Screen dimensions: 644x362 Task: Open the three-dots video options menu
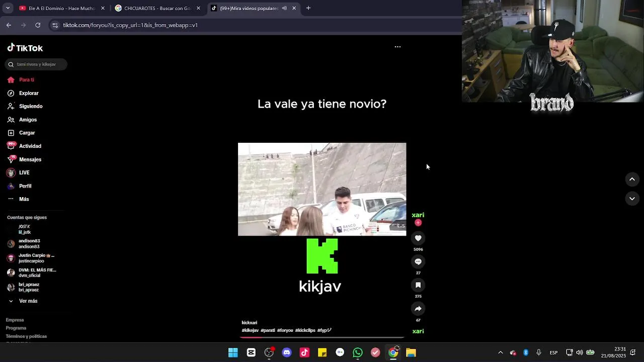coord(397,47)
